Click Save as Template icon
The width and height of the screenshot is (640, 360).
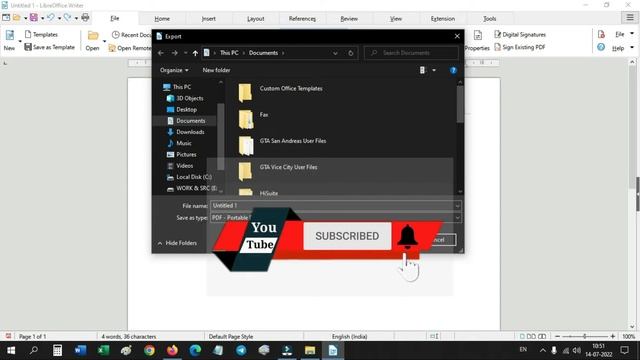click(28, 47)
